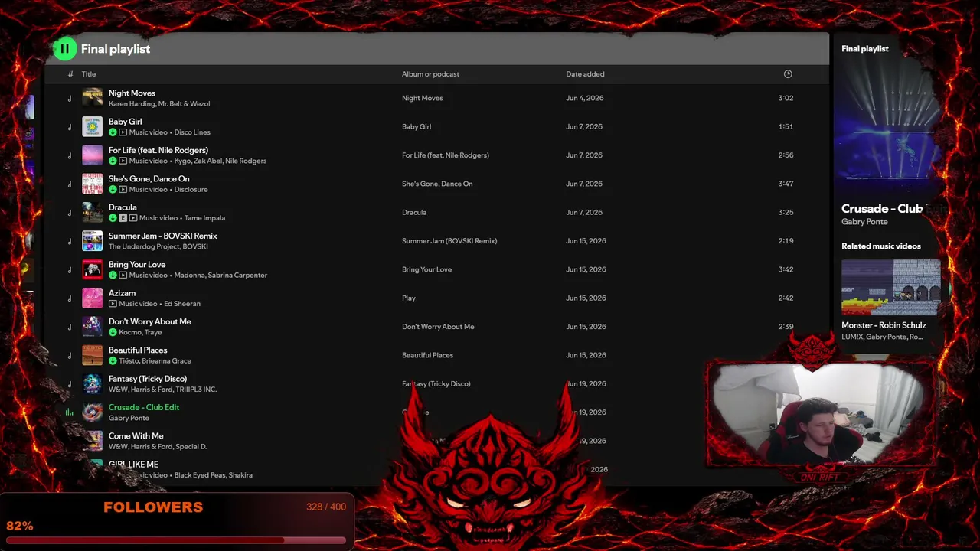Open For Life album in Album column

pos(445,155)
